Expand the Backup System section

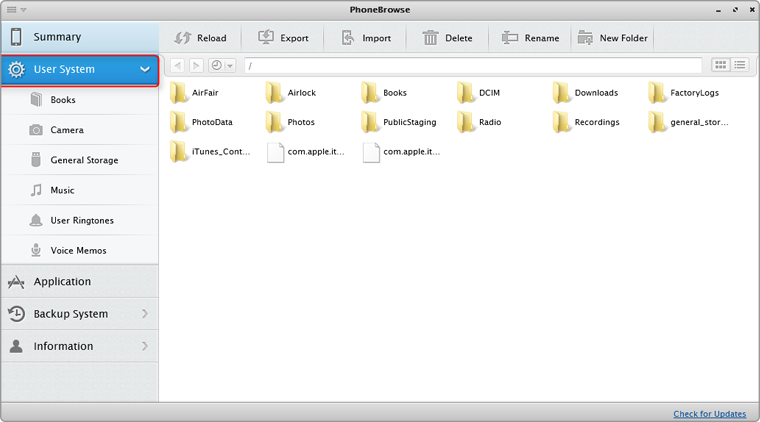click(x=145, y=314)
